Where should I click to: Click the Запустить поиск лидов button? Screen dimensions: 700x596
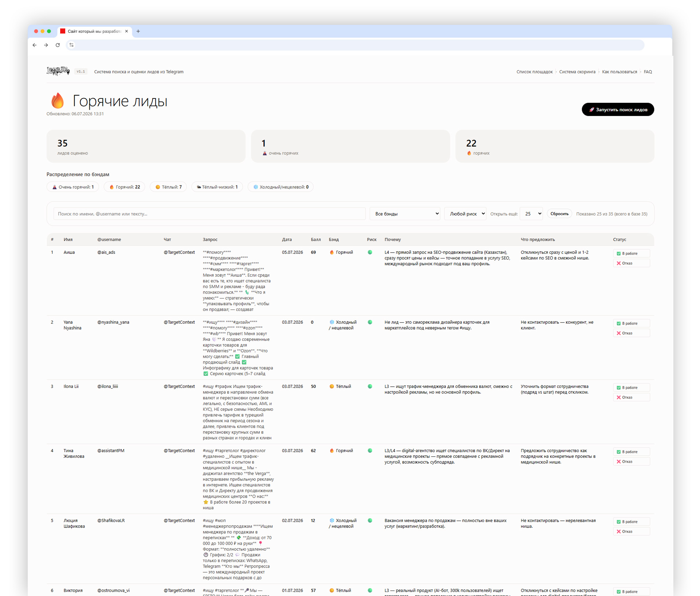click(x=618, y=110)
